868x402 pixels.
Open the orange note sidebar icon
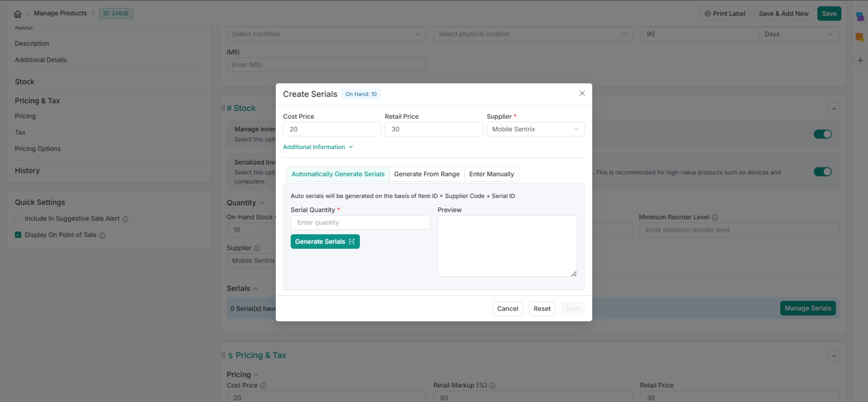(860, 37)
